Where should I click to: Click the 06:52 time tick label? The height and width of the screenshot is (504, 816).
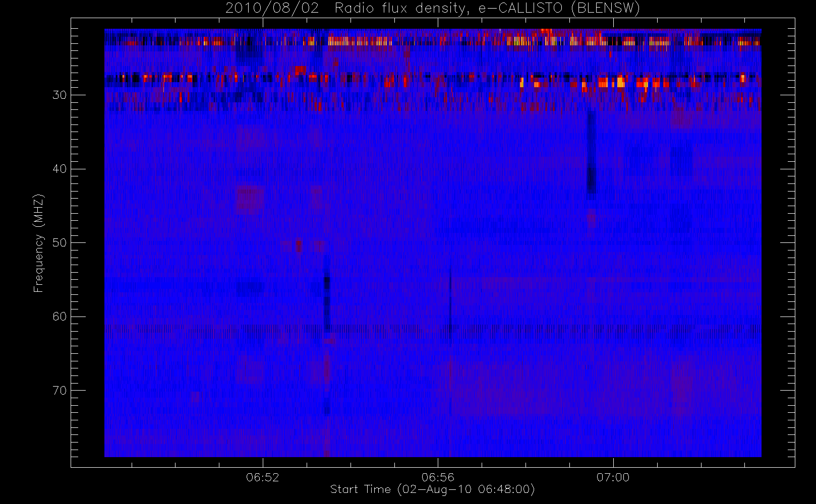(263, 477)
